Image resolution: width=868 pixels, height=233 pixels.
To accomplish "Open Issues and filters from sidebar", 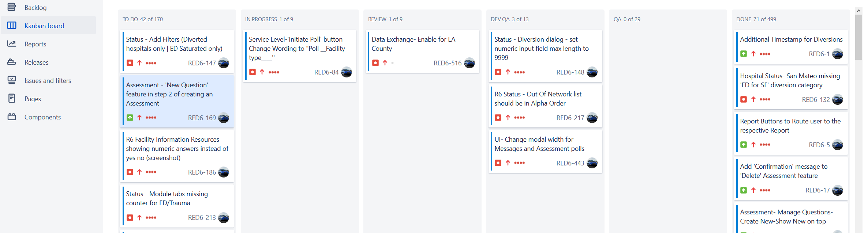I will click(x=48, y=80).
